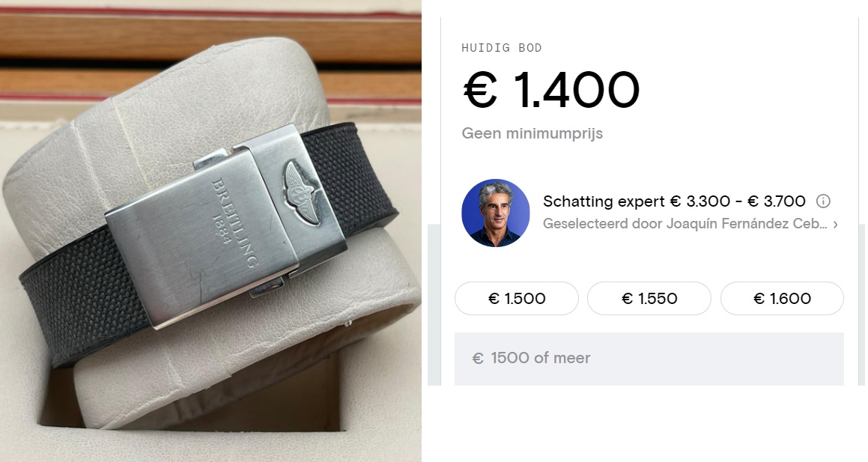Click the current bid amount € 1.400
The width and height of the screenshot is (868, 462).
[x=550, y=90]
